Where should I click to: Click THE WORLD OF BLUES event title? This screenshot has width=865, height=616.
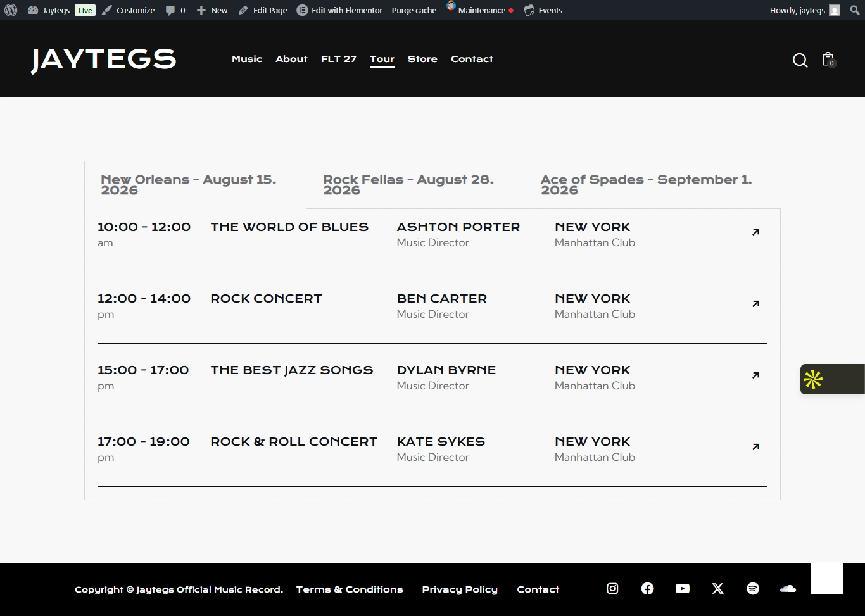tap(289, 227)
